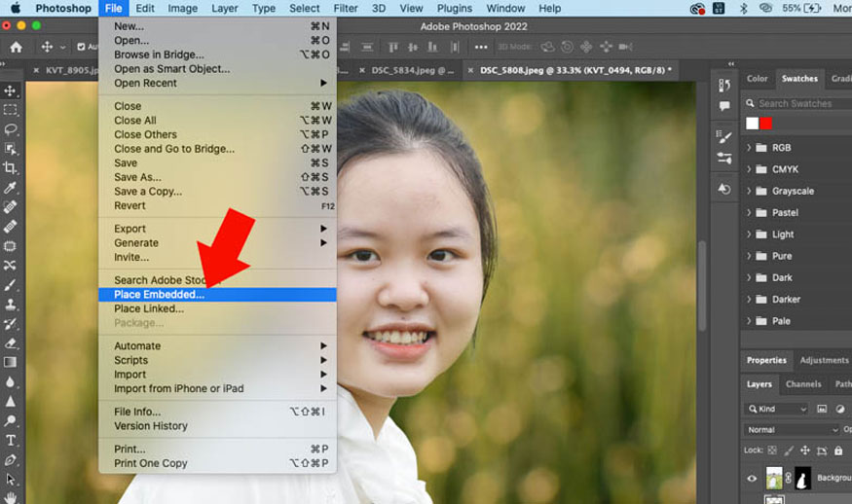Image resolution: width=852 pixels, height=504 pixels.
Task: Expand the Grayscale swatch folder
Action: coord(749,191)
